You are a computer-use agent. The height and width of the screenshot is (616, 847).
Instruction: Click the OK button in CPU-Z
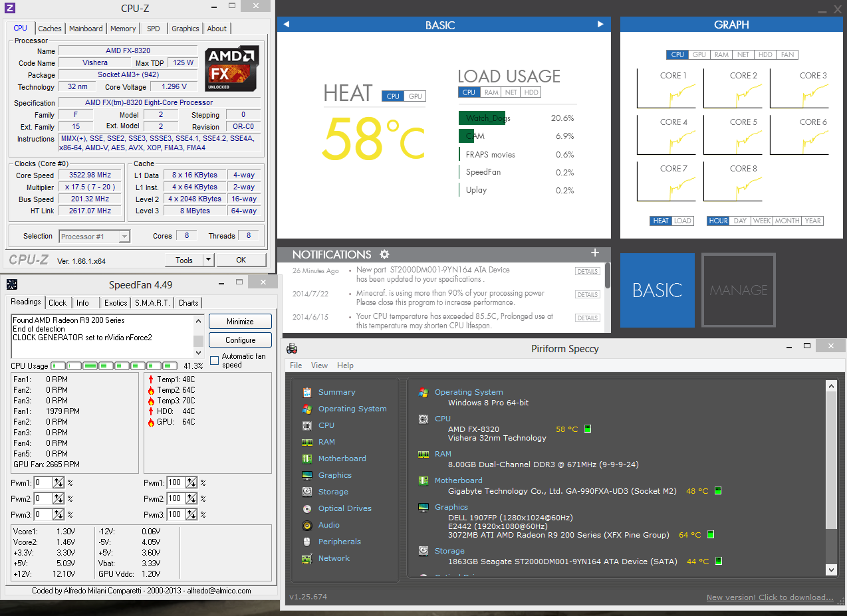tap(241, 260)
